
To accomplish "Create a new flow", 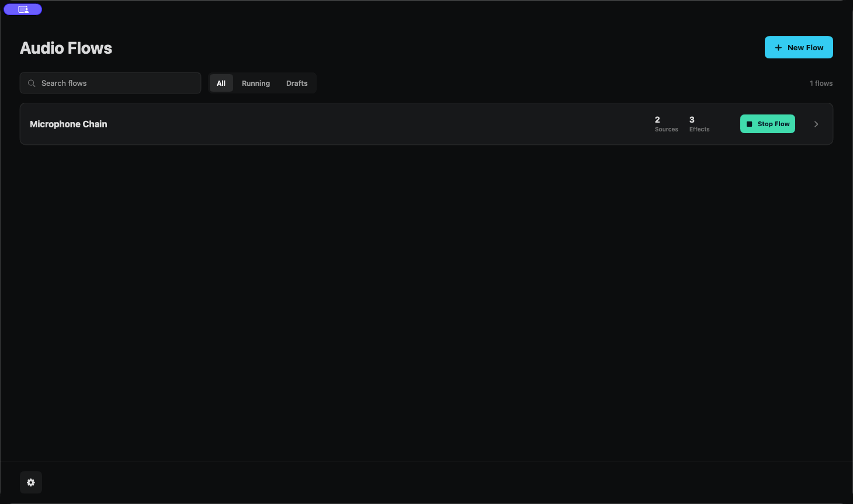I will [799, 47].
